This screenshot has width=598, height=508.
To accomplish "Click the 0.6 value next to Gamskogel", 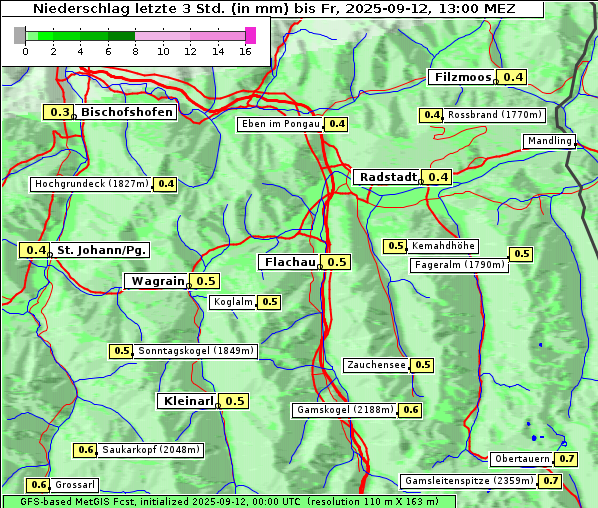I will coord(410,410).
